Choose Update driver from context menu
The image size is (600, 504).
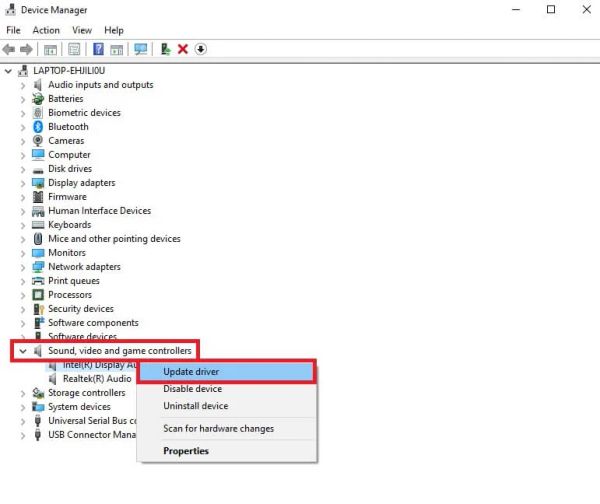click(x=191, y=372)
